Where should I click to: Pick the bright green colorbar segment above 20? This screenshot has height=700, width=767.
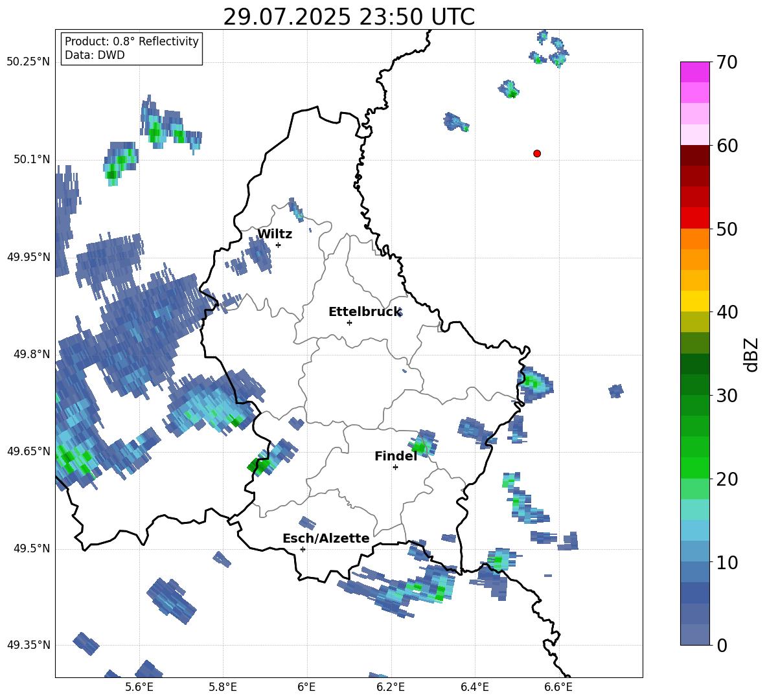[x=694, y=468]
